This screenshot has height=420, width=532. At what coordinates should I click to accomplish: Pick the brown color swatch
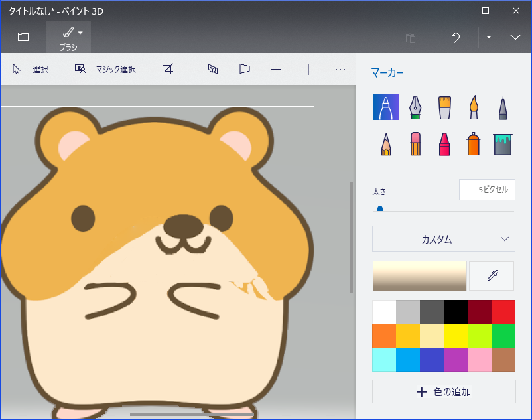[503, 359]
